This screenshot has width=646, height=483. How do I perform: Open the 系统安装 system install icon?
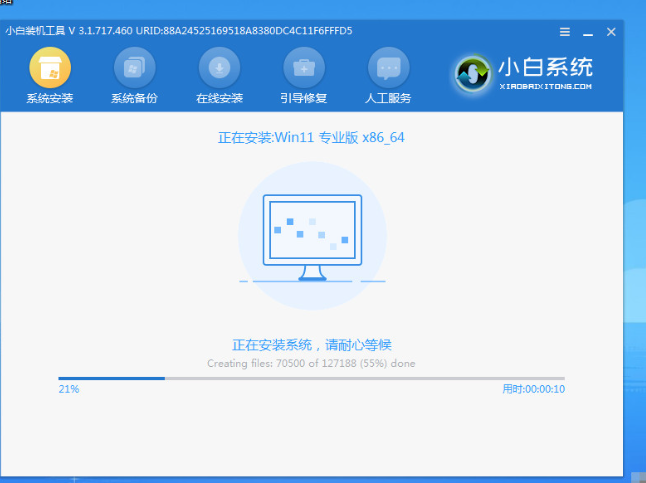point(50,68)
